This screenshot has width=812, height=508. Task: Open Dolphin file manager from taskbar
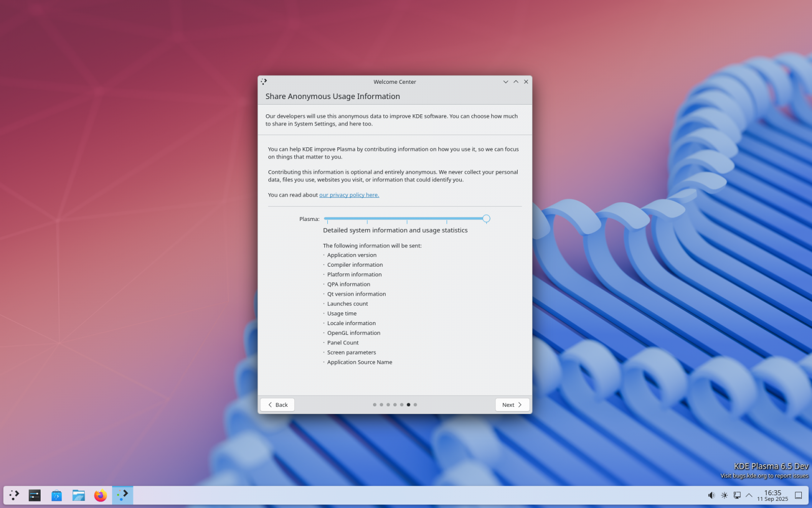[79, 495]
